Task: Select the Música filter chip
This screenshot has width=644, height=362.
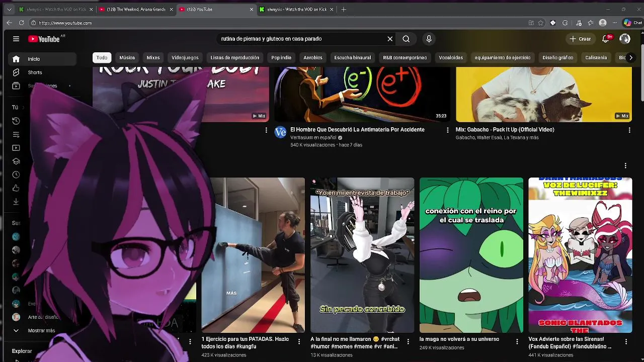Action: pyautogui.click(x=127, y=57)
